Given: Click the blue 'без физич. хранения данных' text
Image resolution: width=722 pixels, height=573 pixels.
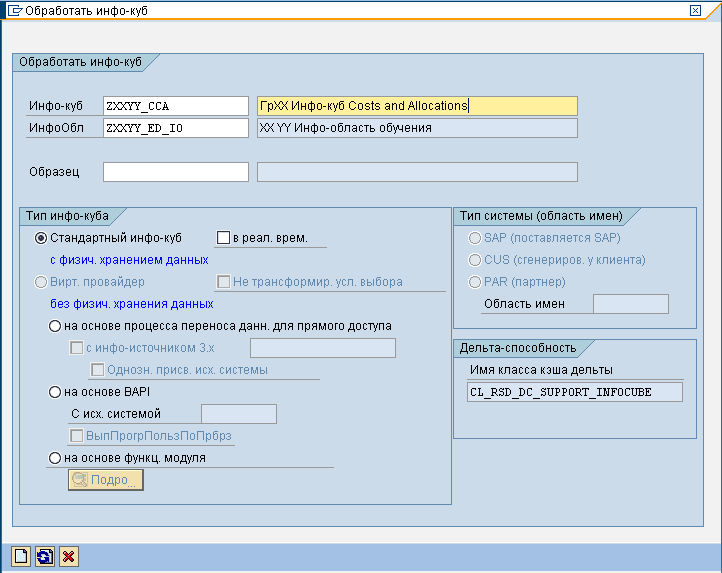Looking at the screenshot, I should [x=132, y=304].
